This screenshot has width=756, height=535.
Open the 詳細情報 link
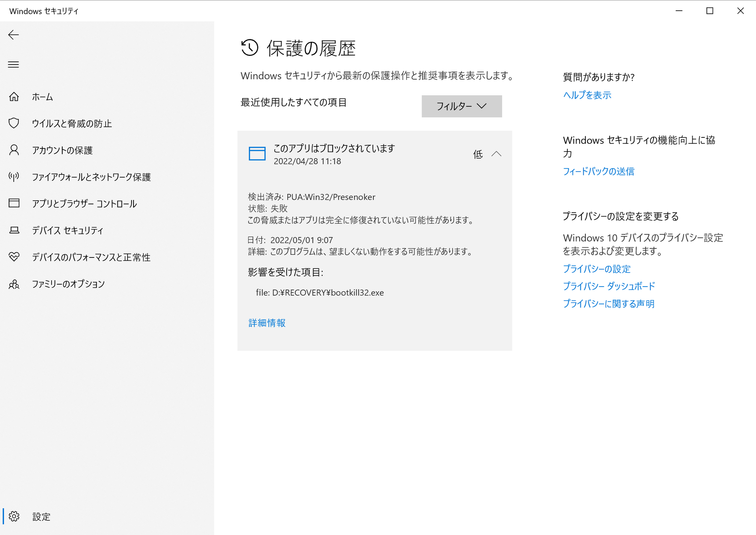[x=267, y=323]
